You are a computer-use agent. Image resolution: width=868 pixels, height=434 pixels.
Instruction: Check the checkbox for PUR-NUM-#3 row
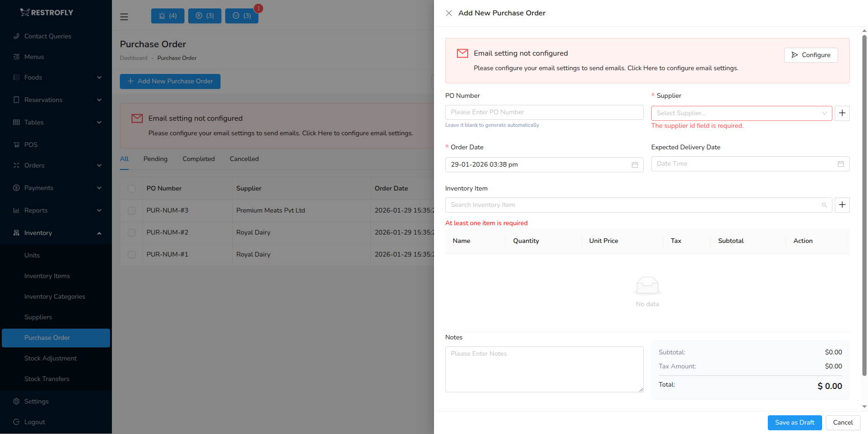131,211
